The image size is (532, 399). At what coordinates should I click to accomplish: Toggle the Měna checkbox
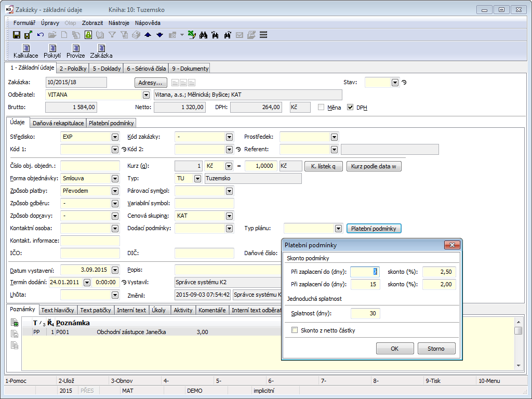[321, 108]
